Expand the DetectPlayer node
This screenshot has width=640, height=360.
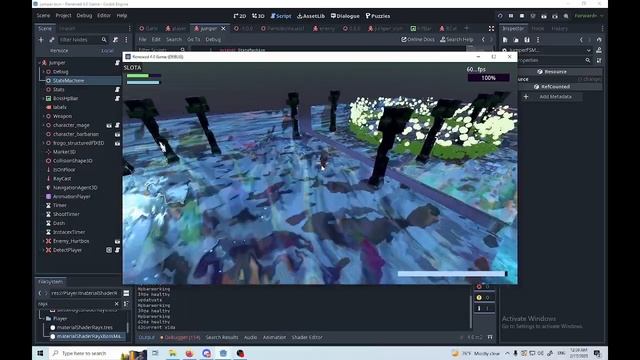tap(44, 250)
